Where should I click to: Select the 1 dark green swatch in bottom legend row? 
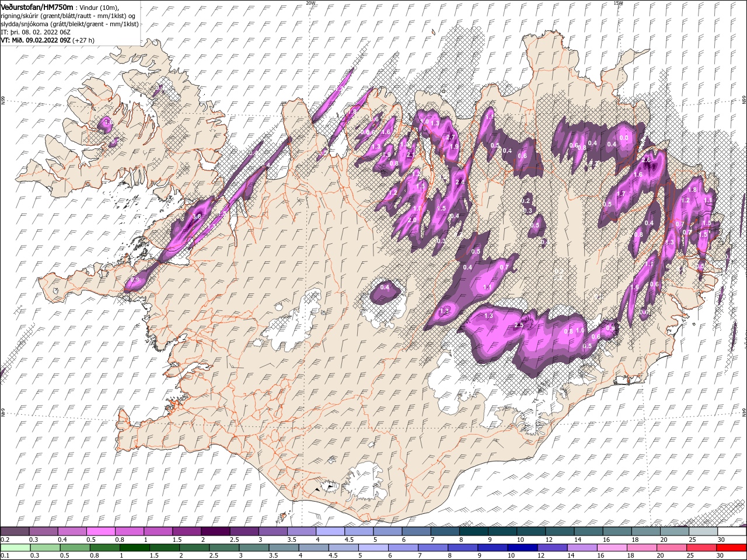[134, 548]
